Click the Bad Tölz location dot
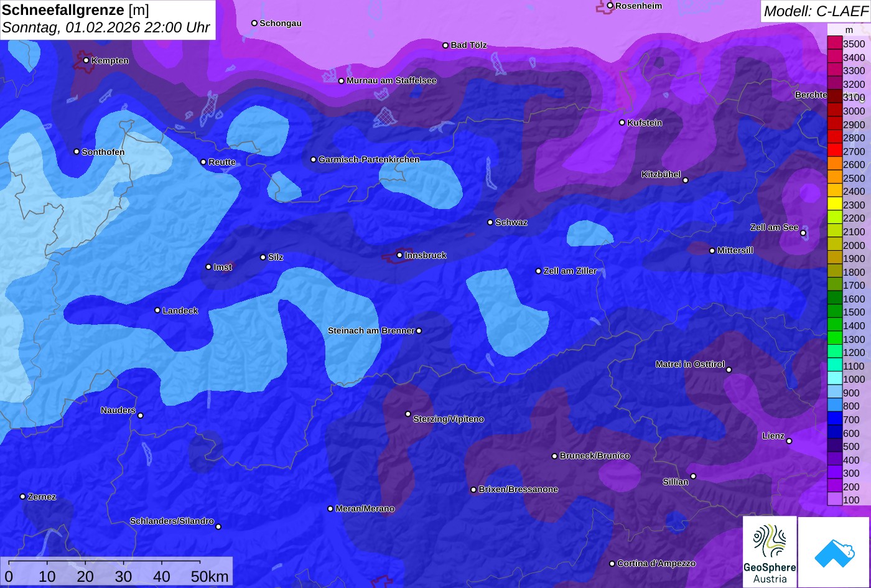 [x=445, y=45]
